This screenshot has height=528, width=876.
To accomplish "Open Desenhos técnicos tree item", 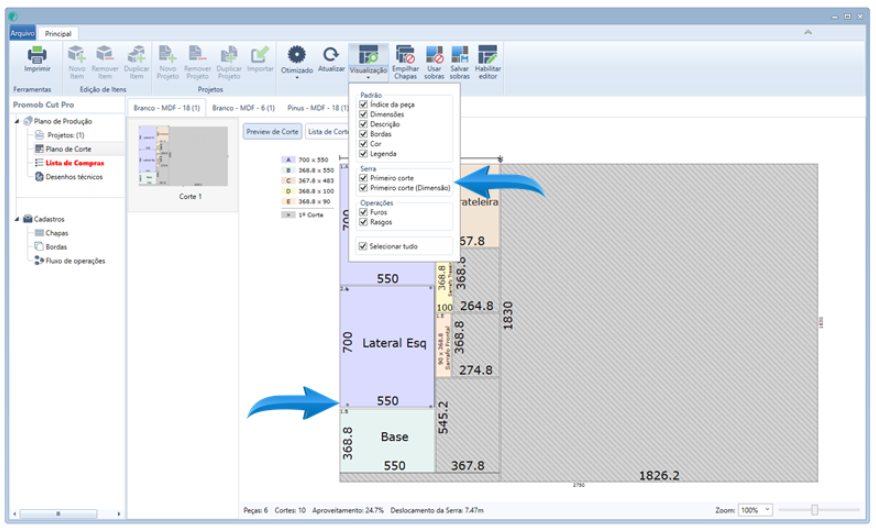I will coord(74,177).
